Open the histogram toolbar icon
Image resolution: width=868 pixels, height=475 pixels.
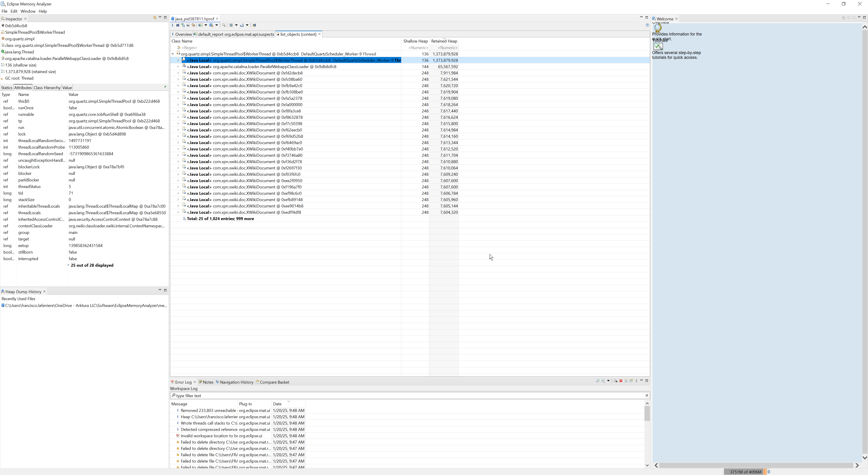point(178,25)
